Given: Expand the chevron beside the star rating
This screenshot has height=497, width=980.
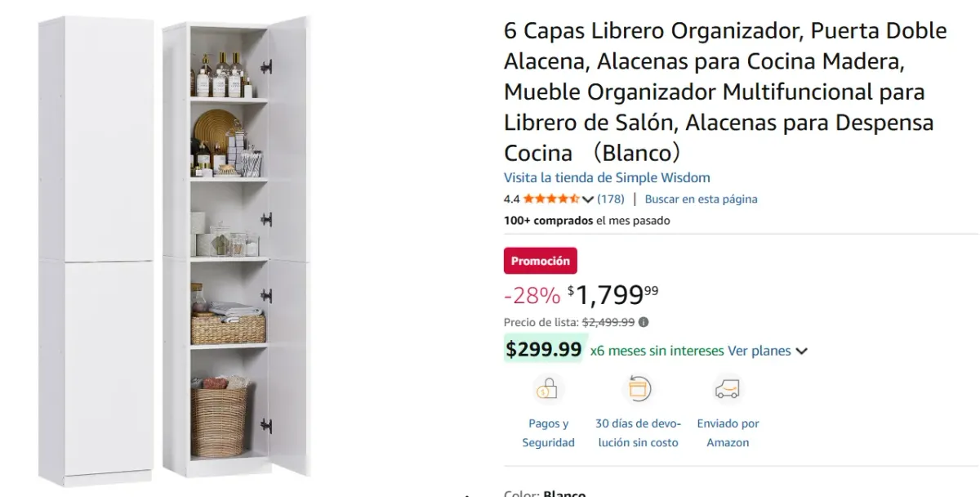Looking at the screenshot, I should coord(587,199).
